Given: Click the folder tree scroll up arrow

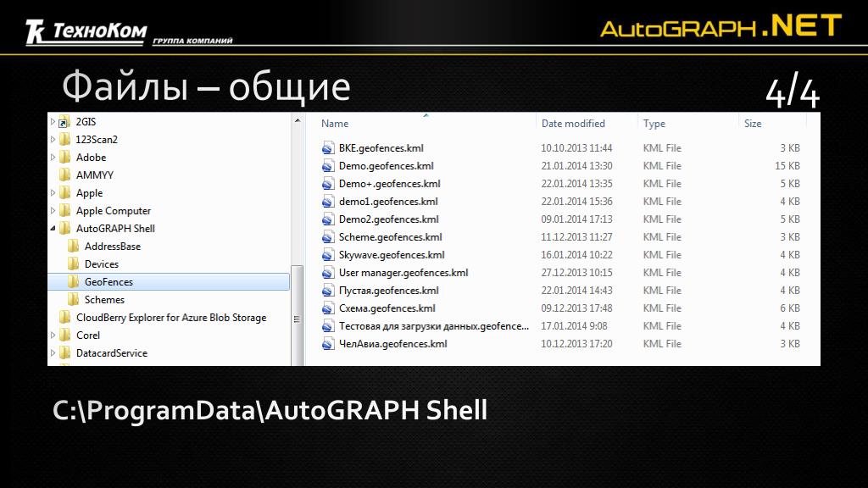Looking at the screenshot, I should pos(298,120).
